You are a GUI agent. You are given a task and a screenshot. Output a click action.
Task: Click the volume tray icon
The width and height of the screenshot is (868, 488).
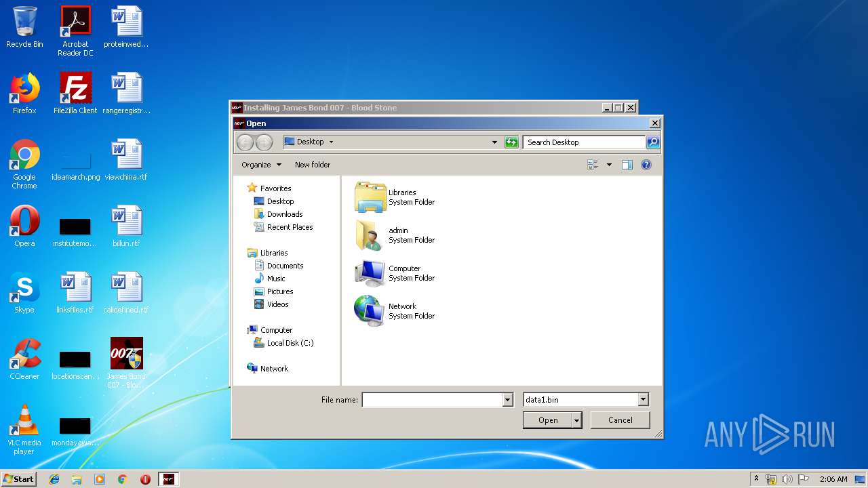[x=787, y=479]
